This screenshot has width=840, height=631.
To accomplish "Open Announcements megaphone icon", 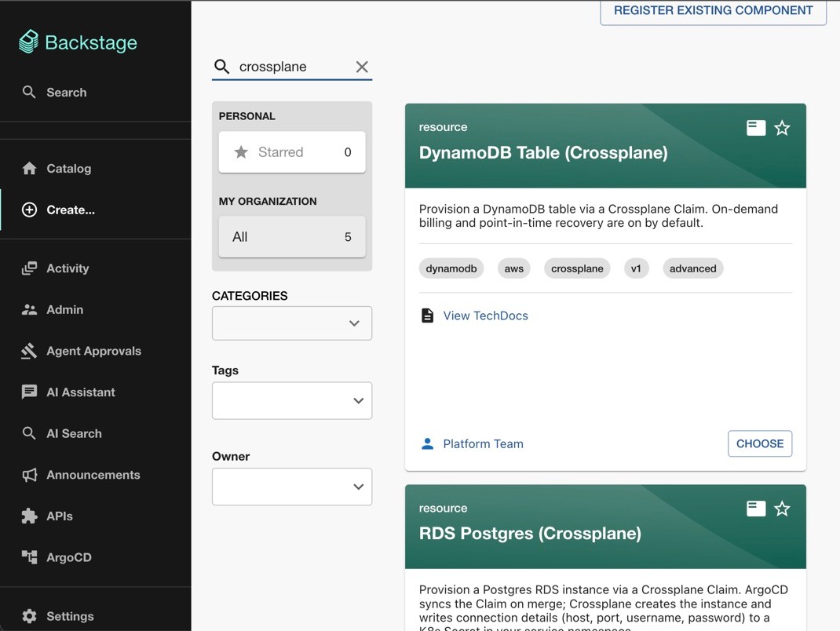I will click(x=30, y=475).
